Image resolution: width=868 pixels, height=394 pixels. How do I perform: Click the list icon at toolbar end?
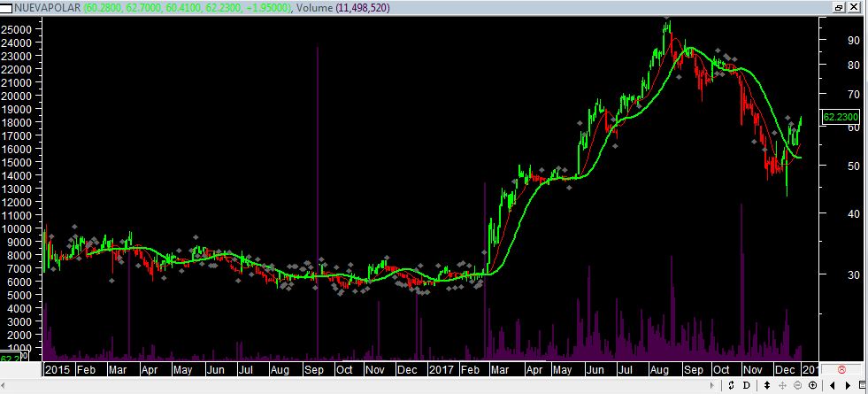click(x=862, y=385)
